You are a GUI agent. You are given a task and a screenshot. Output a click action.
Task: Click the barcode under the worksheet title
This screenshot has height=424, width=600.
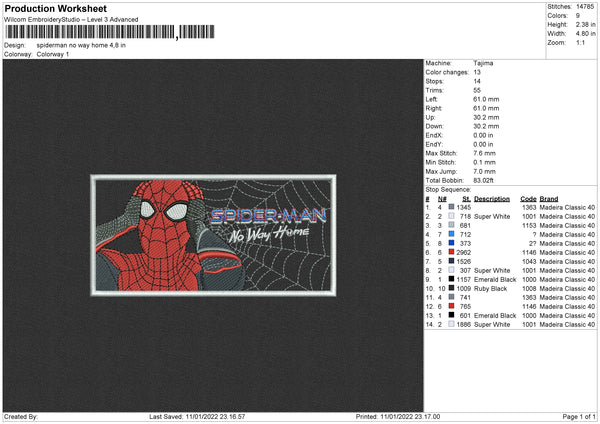pyautogui.click(x=109, y=32)
